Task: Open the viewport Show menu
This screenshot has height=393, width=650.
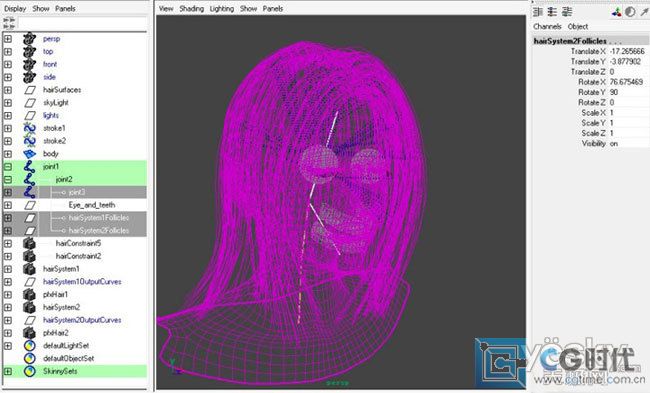Action: [x=248, y=9]
